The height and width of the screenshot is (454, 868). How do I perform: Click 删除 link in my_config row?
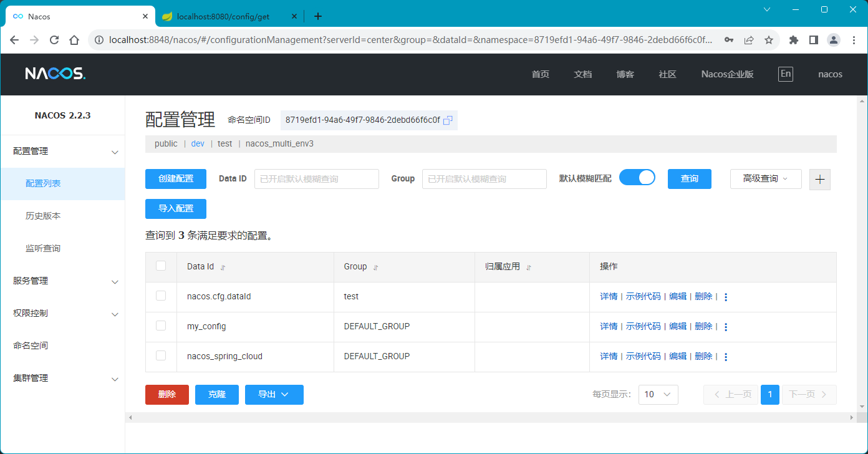(x=703, y=327)
